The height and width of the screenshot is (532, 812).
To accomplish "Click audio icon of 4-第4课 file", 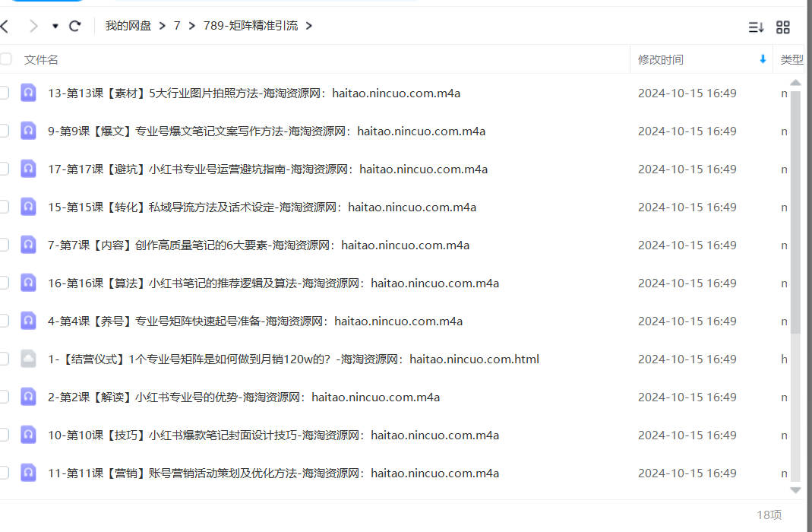I will 28,321.
